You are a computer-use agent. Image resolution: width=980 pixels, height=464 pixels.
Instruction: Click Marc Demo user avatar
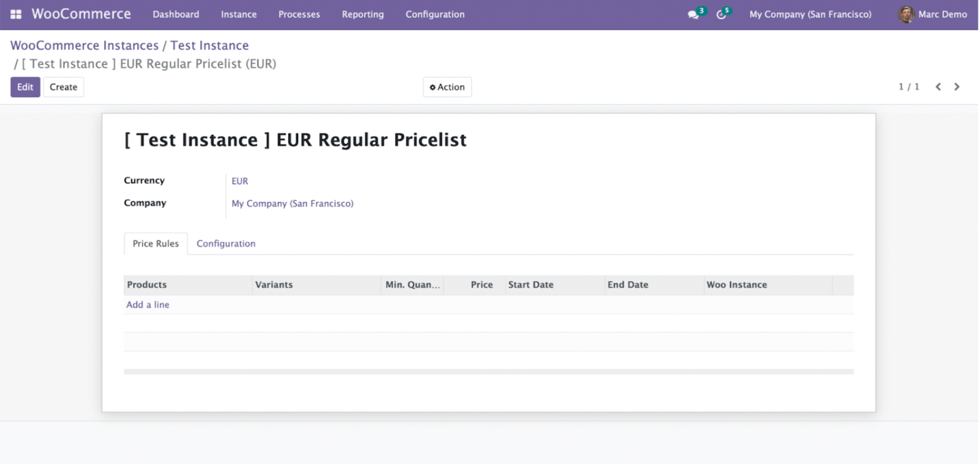906,14
